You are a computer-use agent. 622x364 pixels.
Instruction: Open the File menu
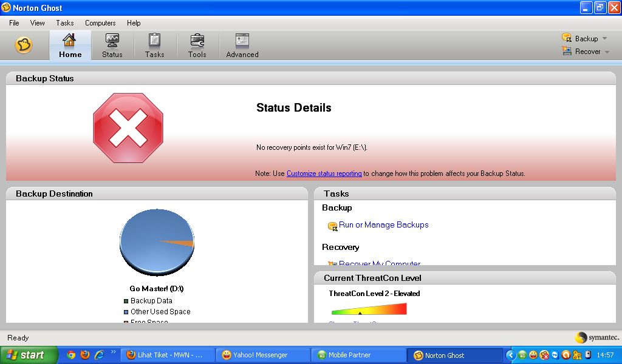point(14,23)
